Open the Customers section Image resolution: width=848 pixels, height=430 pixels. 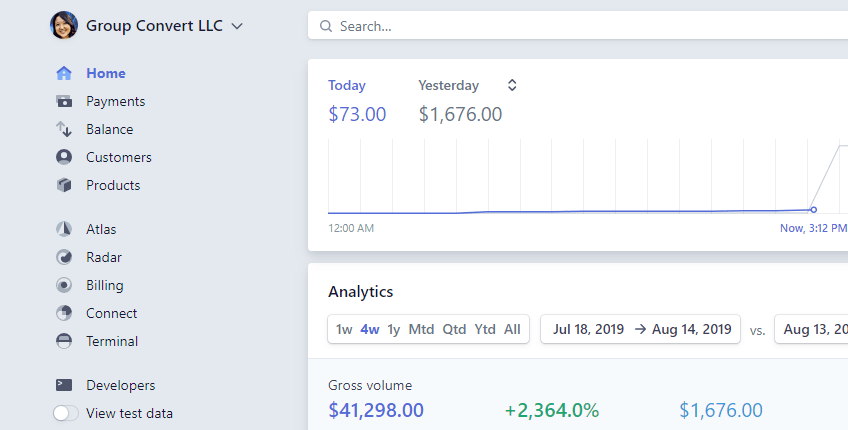[119, 157]
